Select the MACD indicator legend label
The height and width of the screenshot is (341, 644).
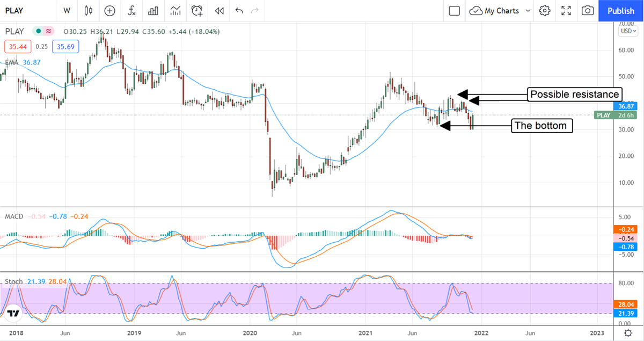point(14,216)
